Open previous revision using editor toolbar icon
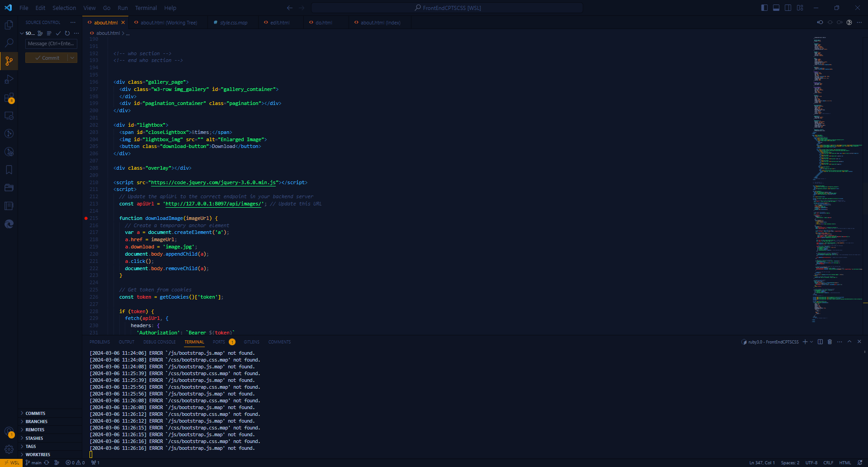 click(820, 22)
